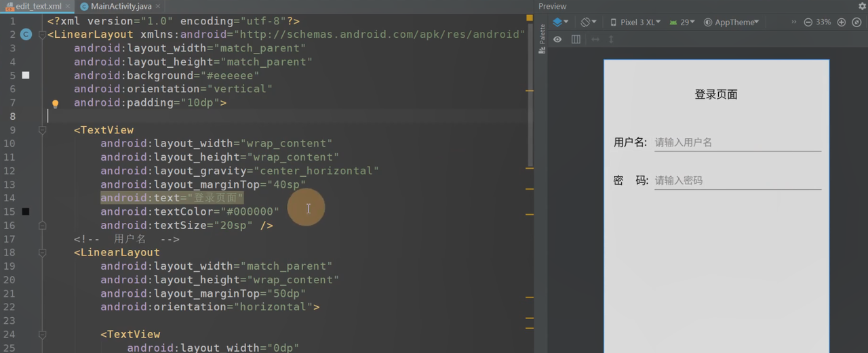
Task: Click the fold end marker on line 16
Action: pyautogui.click(x=42, y=225)
